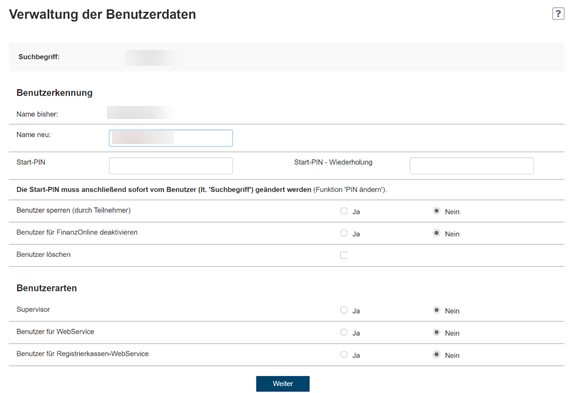Click the Suchbegriff label

pyautogui.click(x=39, y=57)
